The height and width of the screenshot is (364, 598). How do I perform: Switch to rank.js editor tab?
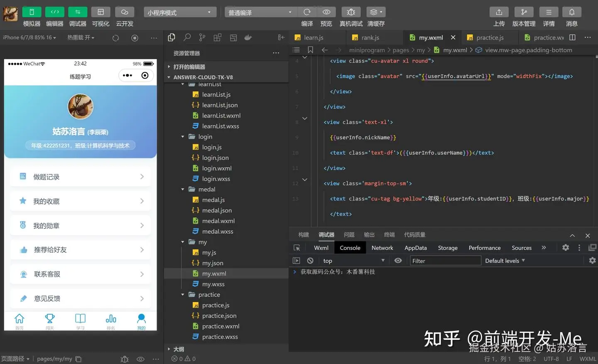370,37
